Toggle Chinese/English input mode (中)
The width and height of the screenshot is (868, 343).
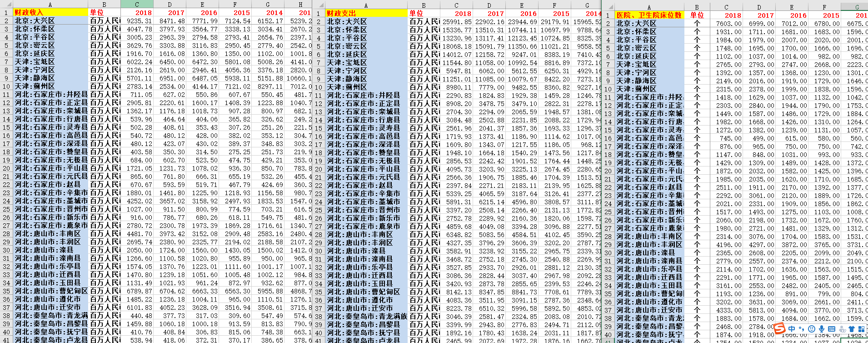792,329
